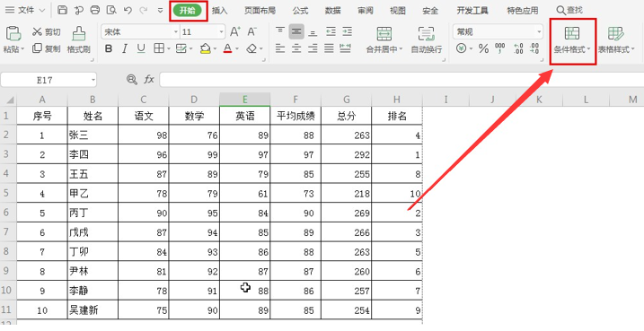Click the Top Align icon
Viewport: 644px width, 331px height.
pos(280,31)
